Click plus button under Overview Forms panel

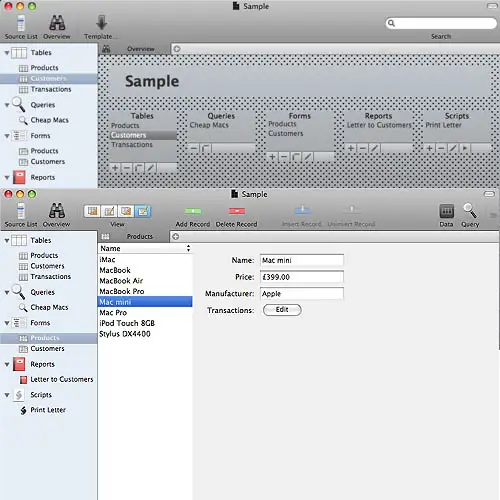pyautogui.click(x=272, y=157)
